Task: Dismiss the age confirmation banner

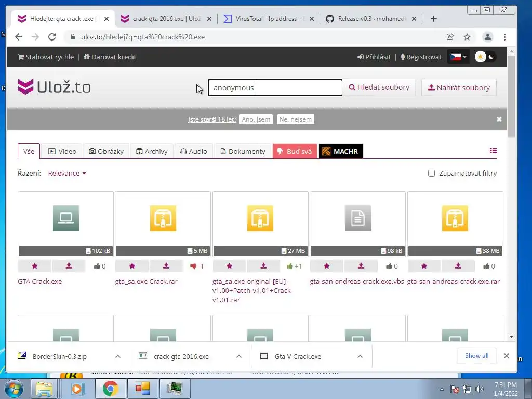Action: point(499,119)
